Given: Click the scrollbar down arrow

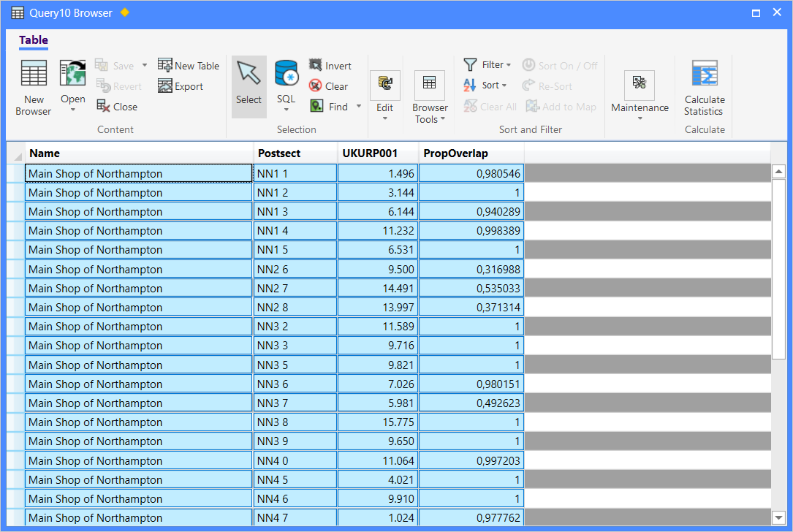Looking at the screenshot, I should tap(779, 518).
